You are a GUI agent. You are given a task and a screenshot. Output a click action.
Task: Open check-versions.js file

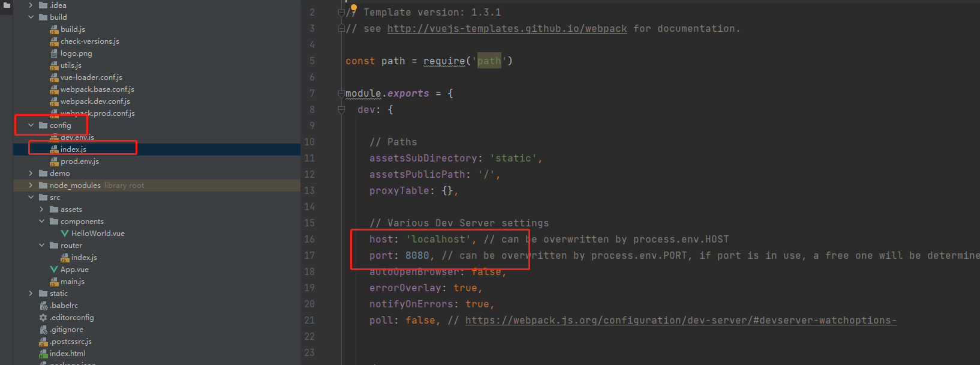click(x=90, y=41)
